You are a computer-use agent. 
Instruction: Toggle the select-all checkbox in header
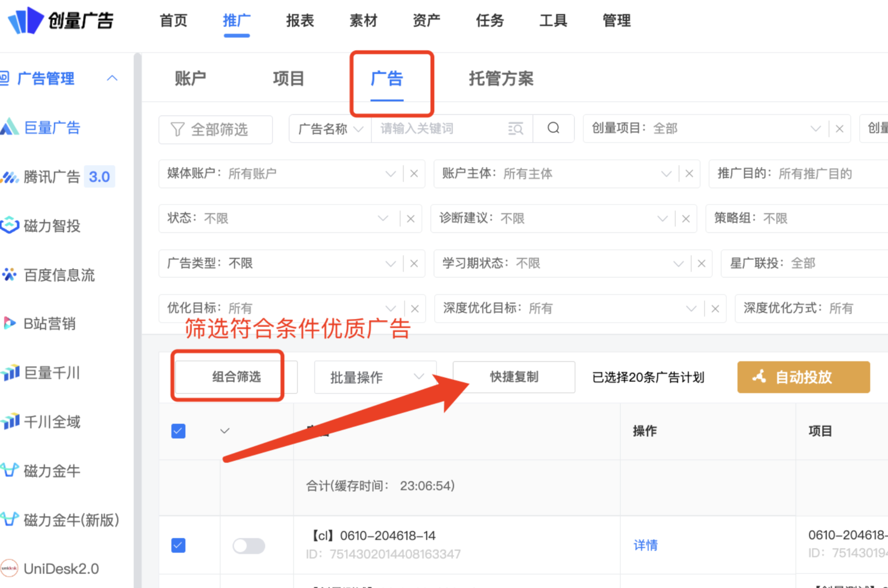point(178,431)
